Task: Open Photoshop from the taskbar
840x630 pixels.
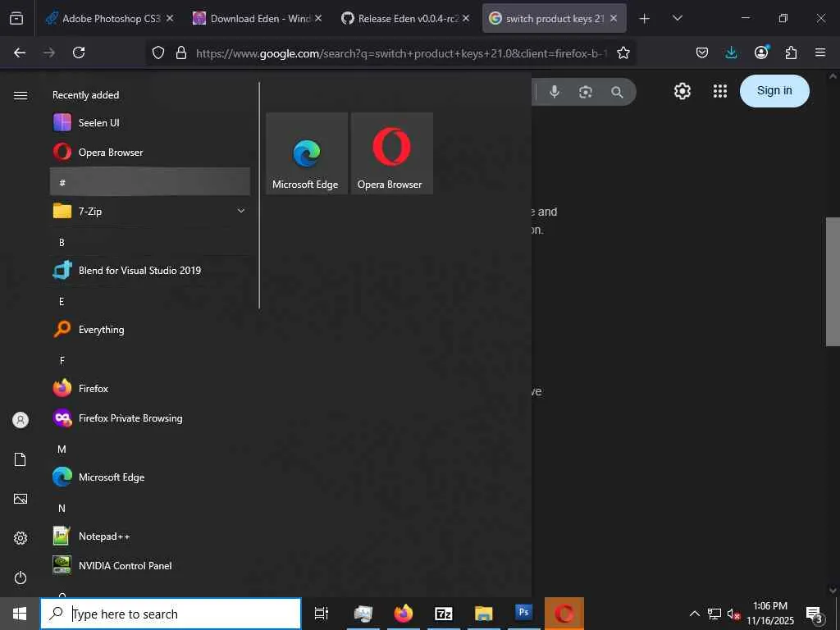Action: pyautogui.click(x=524, y=614)
